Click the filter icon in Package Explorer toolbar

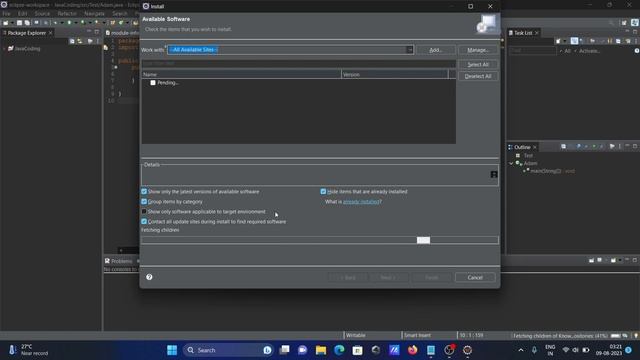(x=90, y=41)
